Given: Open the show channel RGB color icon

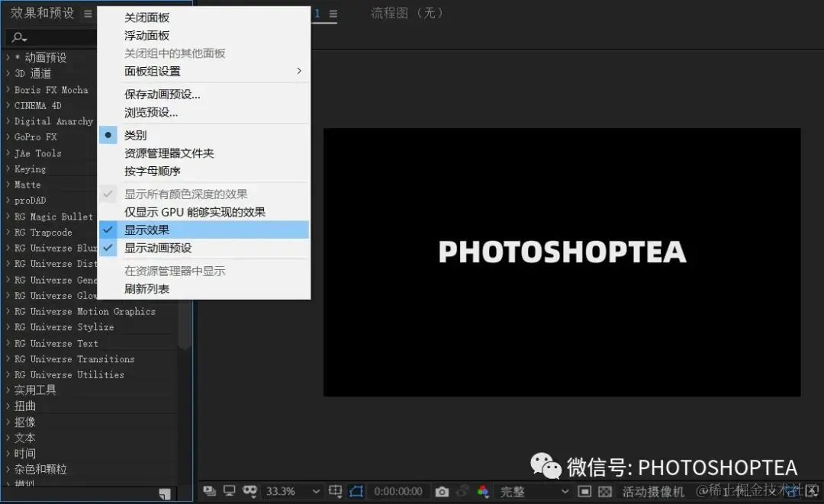Looking at the screenshot, I should point(483,491).
